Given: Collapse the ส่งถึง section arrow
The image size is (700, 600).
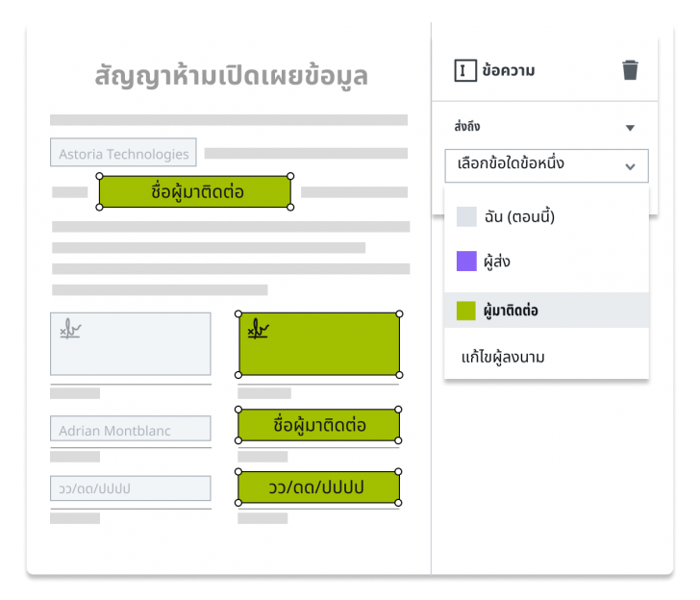Looking at the screenshot, I should [x=630, y=128].
